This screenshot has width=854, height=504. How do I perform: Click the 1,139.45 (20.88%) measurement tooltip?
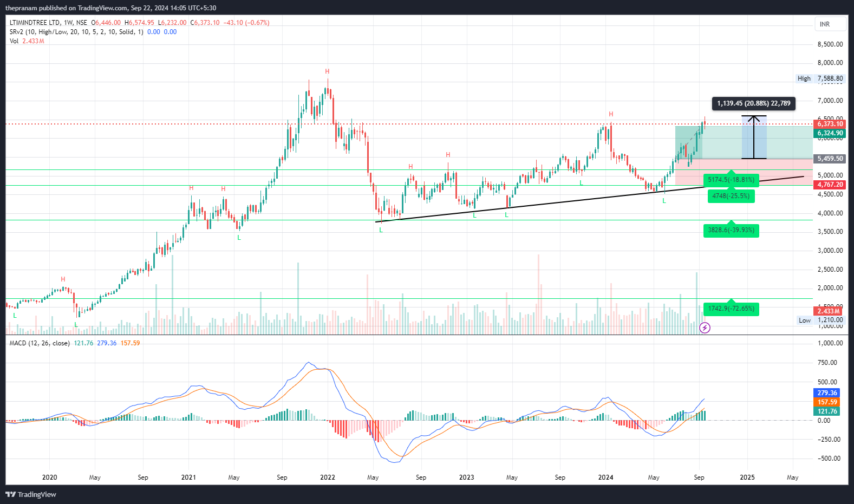point(753,103)
